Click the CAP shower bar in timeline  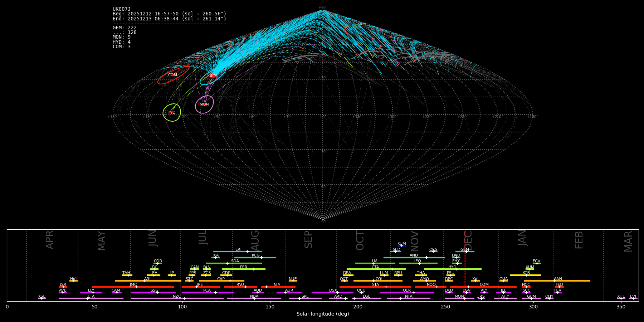(222, 281)
